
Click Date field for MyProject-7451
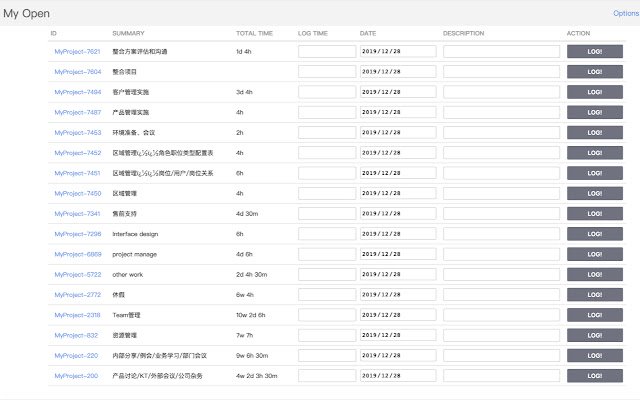pos(398,173)
